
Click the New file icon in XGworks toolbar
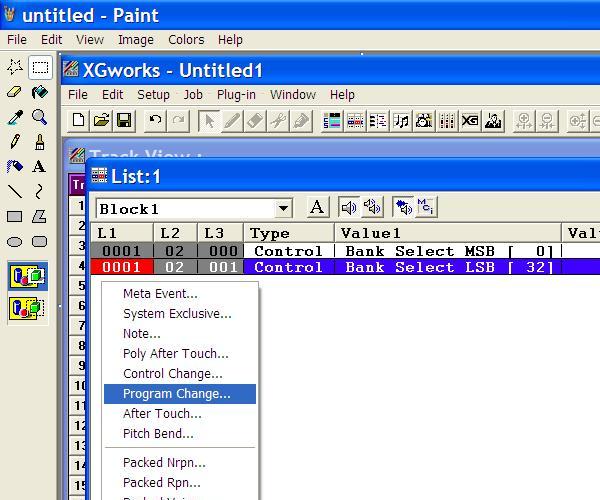78,121
